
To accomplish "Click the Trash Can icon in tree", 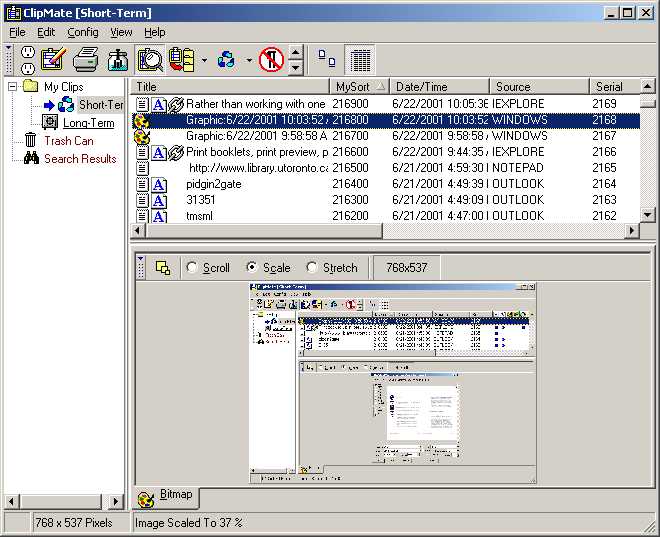I will 30,140.
